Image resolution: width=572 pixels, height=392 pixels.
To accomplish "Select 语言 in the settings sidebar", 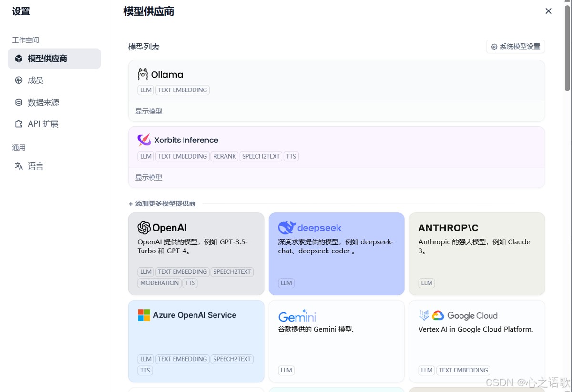I will pyautogui.click(x=35, y=166).
